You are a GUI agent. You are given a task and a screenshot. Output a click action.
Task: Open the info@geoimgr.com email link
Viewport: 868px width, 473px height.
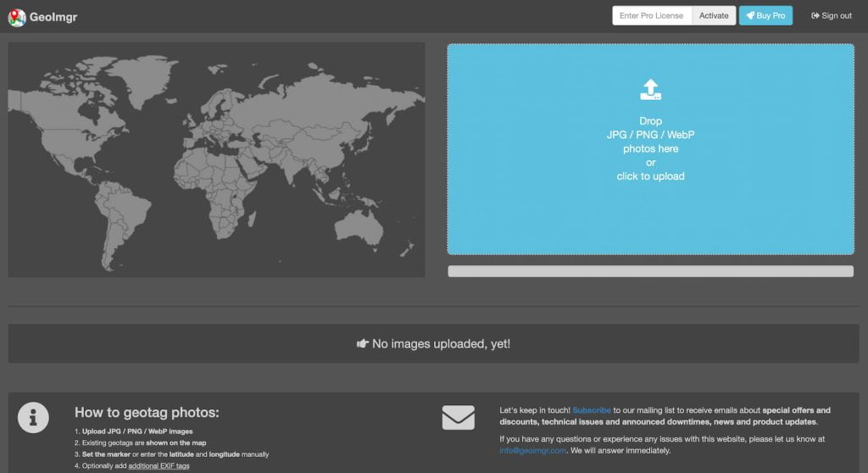(x=533, y=451)
